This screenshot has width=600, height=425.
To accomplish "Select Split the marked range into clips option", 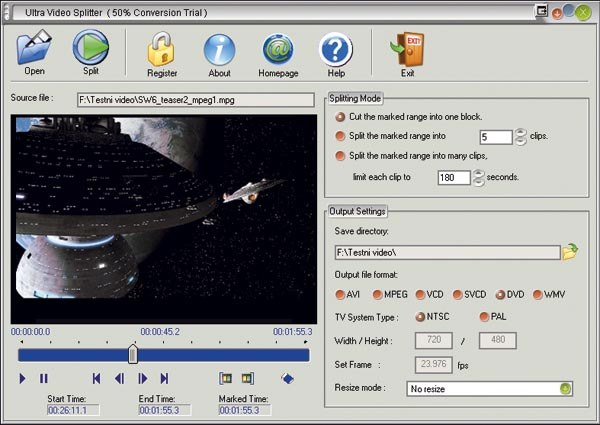I will click(x=340, y=136).
